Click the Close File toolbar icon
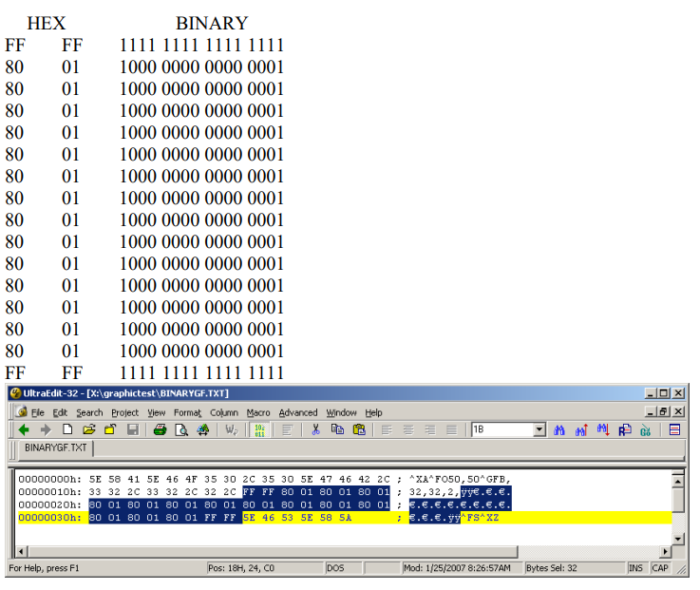The width and height of the screenshot is (700, 590). point(110,429)
